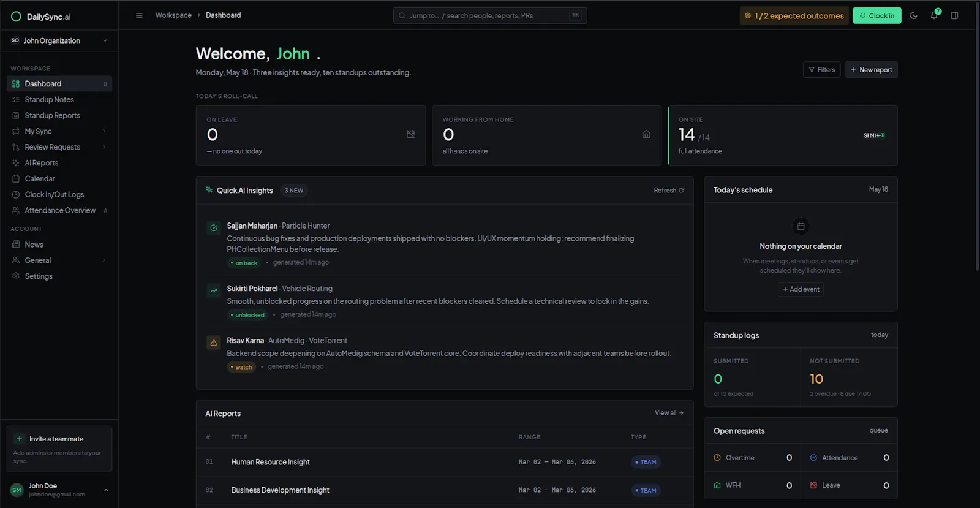Click the New report button
This screenshot has height=508, width=980.
[x=871, y=70]
